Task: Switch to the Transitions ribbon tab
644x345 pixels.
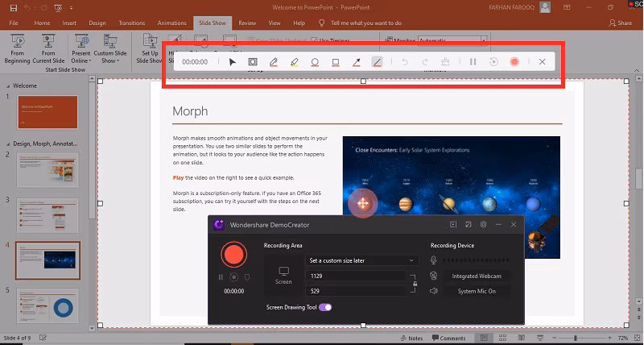Action: (x=132, y=23)
